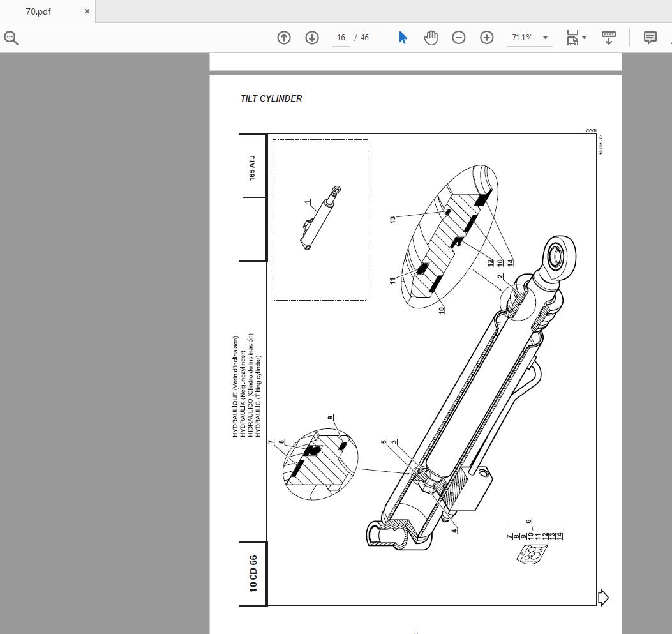Viewport: 672px width, 634px height.
Task: Click the 165 ATJ label area
Action: point(252,167)
